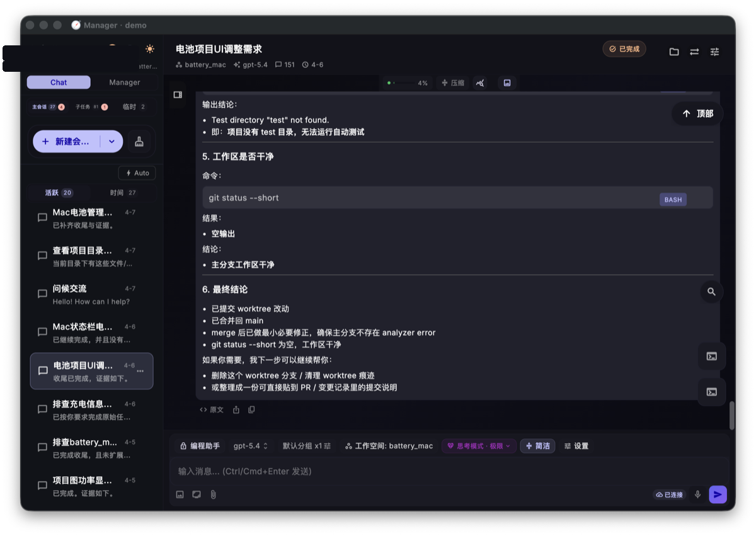Toggle the Auto lightning button
The width and height of the screenshot is (756, 536).
[x=137, y=173]
